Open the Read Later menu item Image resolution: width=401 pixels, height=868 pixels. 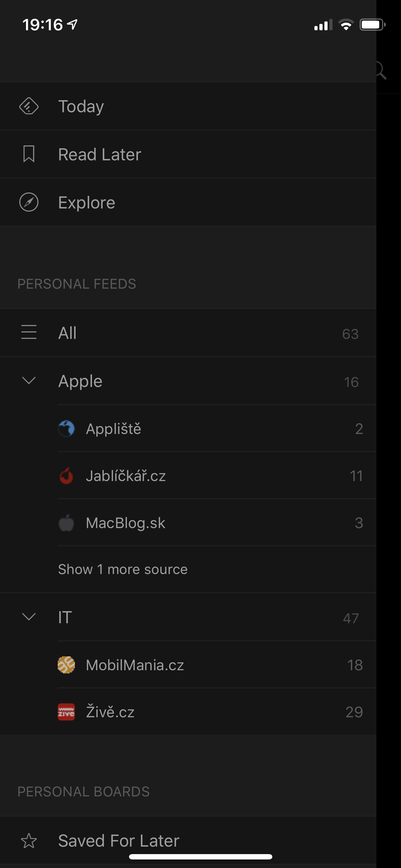[x=100, y=154]
